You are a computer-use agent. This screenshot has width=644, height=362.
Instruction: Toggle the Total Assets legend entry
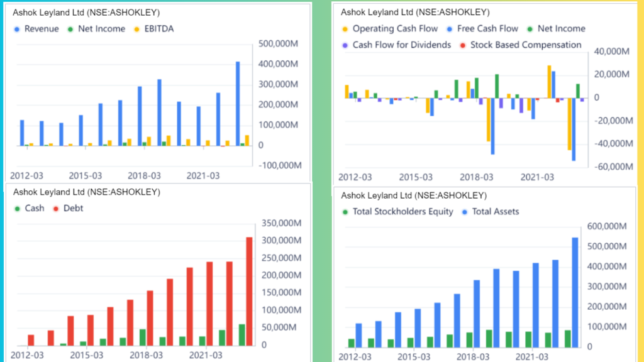click(x=491, y=211)
